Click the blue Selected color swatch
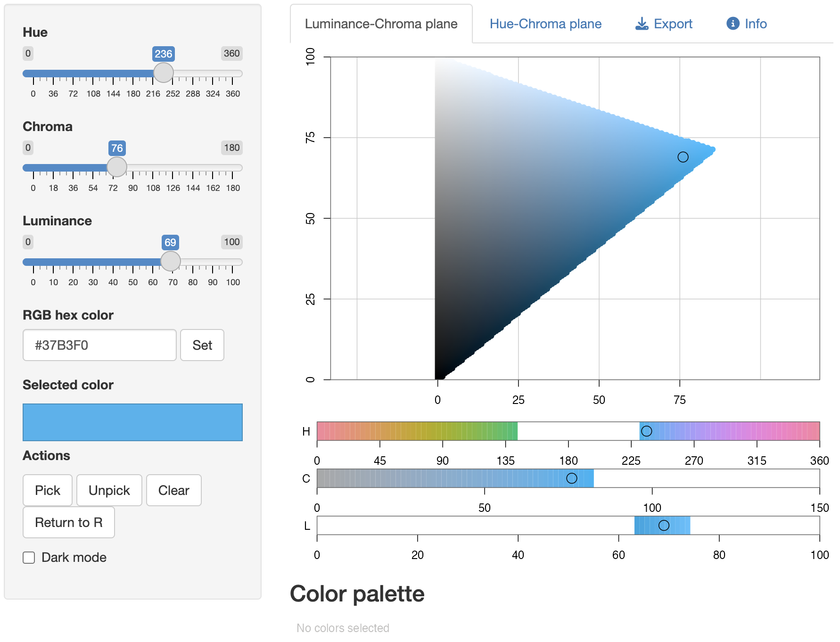The image size is (840, 642). [x=132, y=422]
